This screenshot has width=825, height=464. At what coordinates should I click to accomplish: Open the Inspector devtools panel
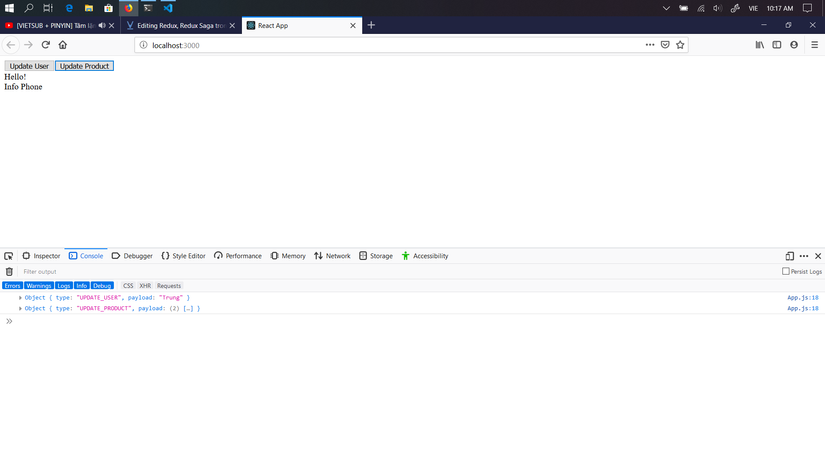pyautogui.click(x=42, y=256)
